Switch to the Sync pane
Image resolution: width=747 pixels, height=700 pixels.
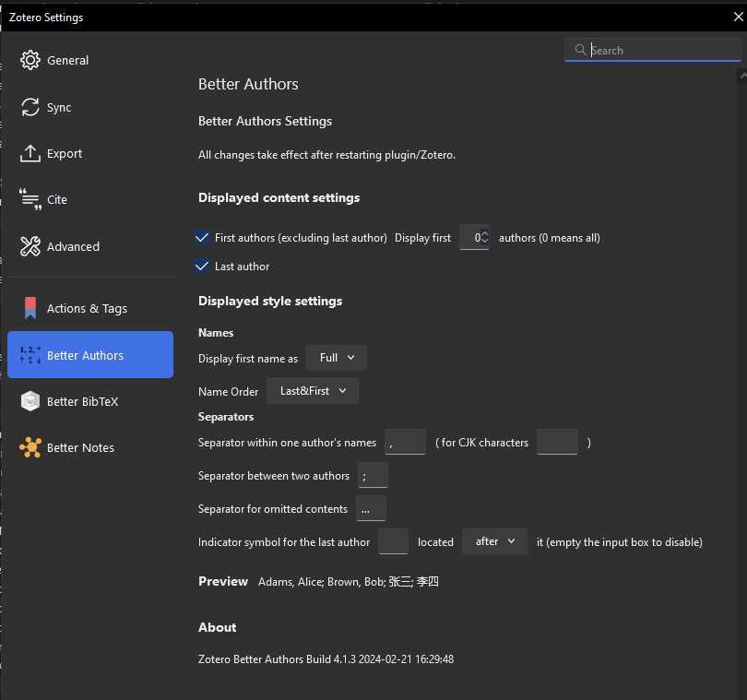pos(90,107)
